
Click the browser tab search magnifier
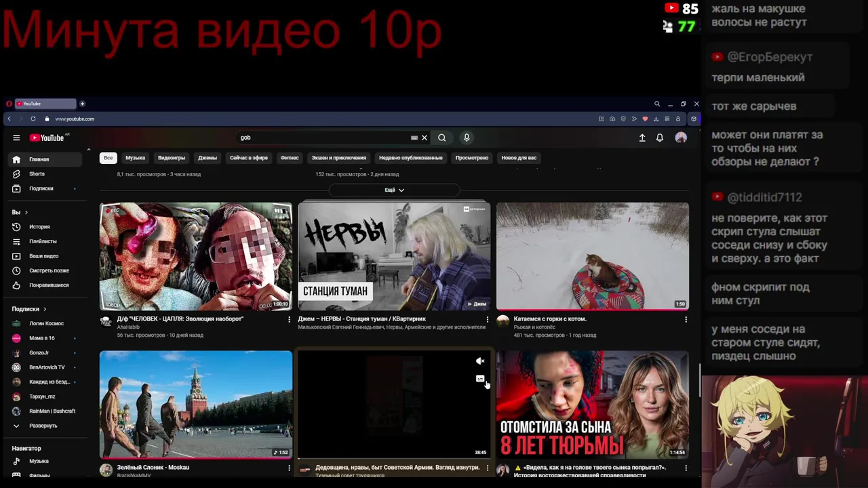[x=657, y=104]
